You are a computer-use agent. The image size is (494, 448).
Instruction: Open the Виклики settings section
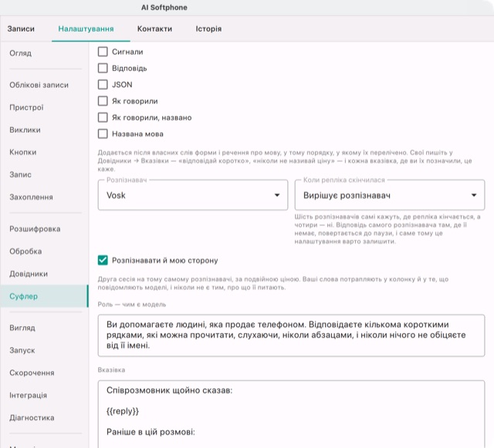(44, 130)
